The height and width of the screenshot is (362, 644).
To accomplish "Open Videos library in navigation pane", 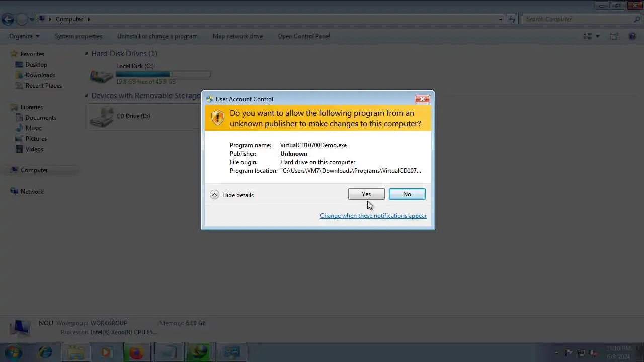I will 35,149.
